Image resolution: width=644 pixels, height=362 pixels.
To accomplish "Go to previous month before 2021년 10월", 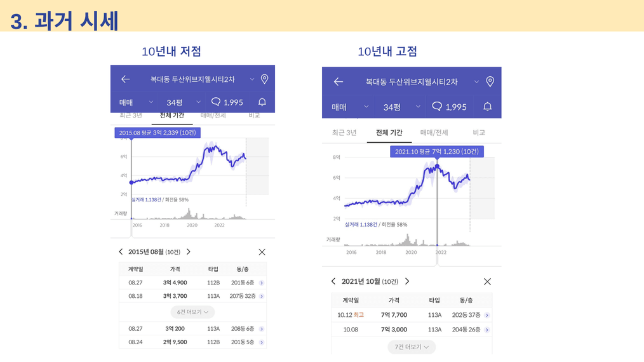I will pos(333,281).
